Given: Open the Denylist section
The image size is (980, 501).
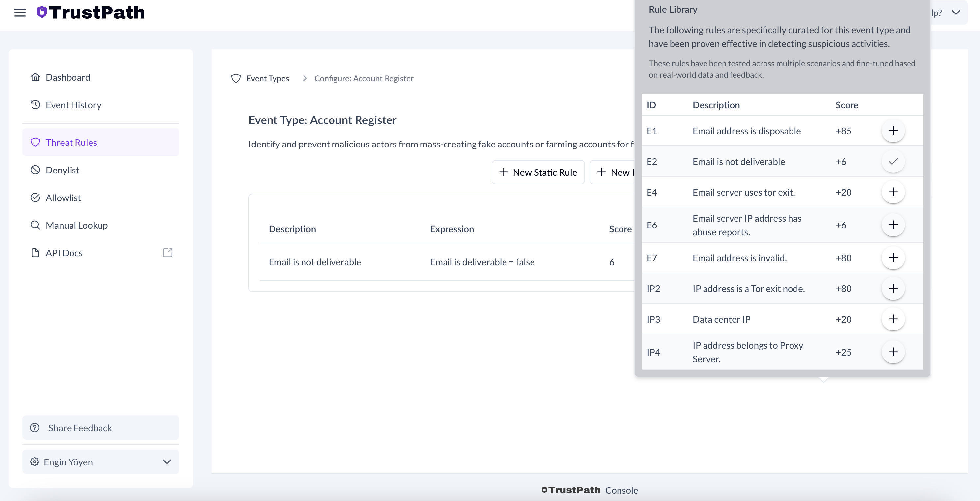Looking at the screenshot, I should coord(62,170).
